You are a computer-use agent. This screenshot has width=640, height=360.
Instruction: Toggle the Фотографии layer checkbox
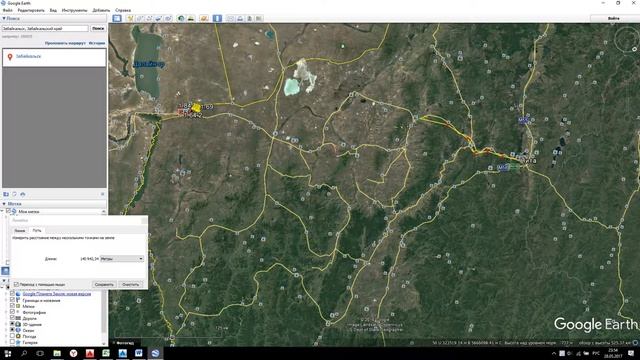12,312
